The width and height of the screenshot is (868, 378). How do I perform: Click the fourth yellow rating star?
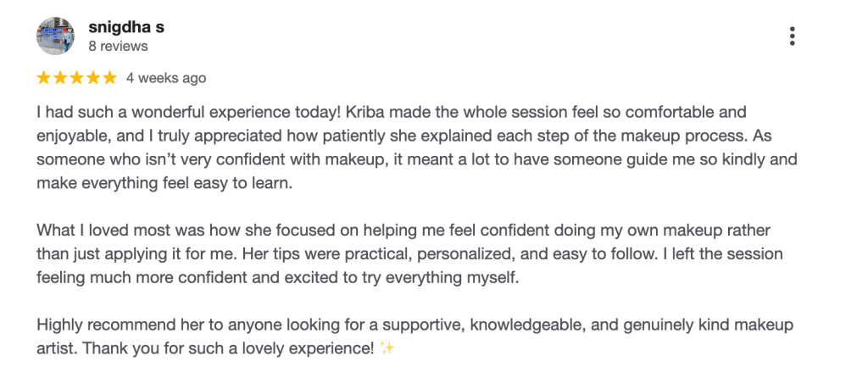(92, 78)
